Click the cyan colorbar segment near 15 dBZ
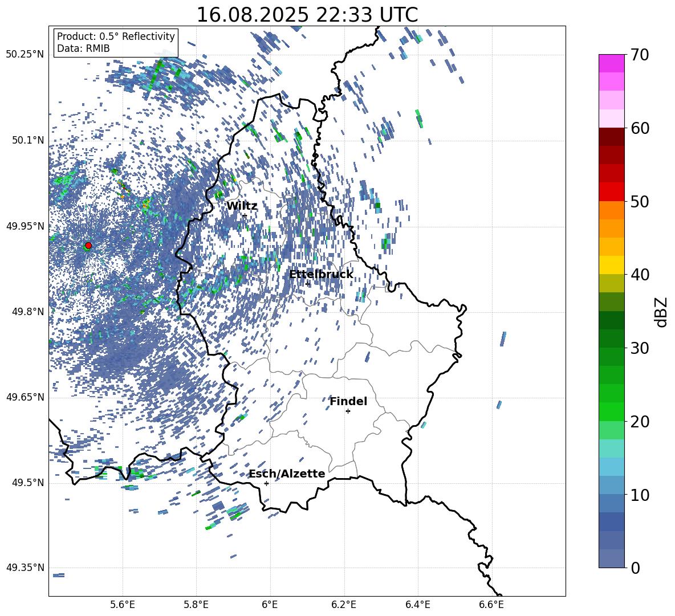The width and height of the screenshot is (675, 616). click(x=611, y=448)
